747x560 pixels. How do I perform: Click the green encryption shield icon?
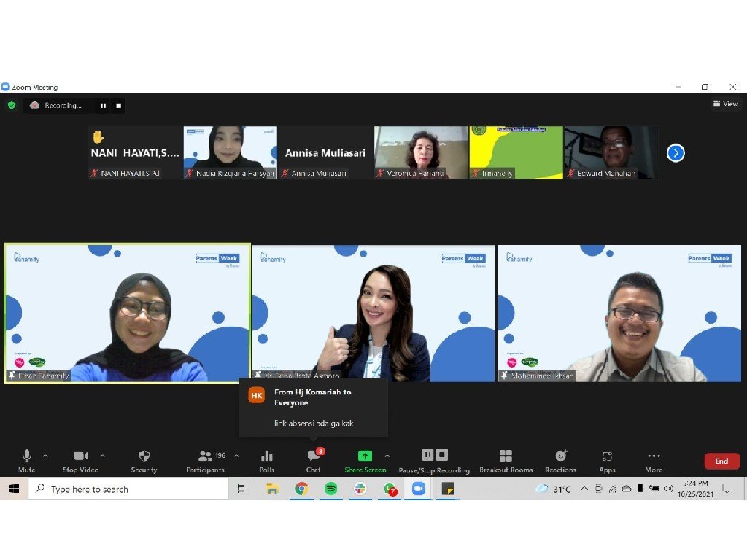click(x=12, y=105)
